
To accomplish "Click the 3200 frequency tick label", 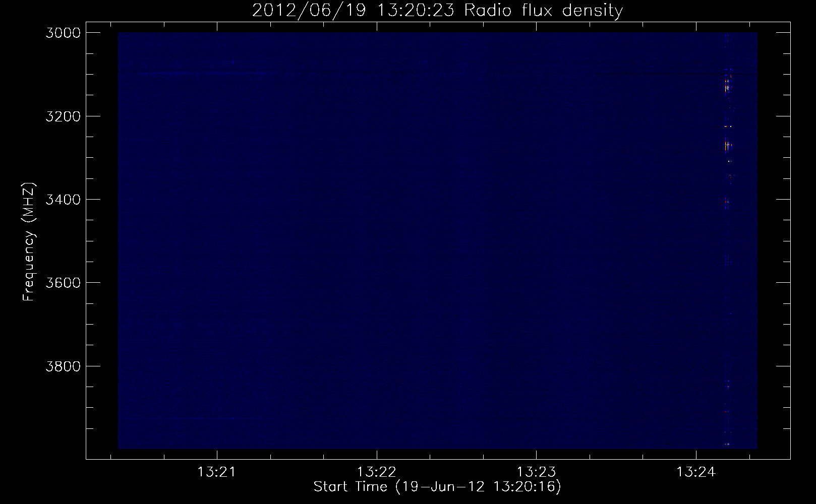I will 64,116.
